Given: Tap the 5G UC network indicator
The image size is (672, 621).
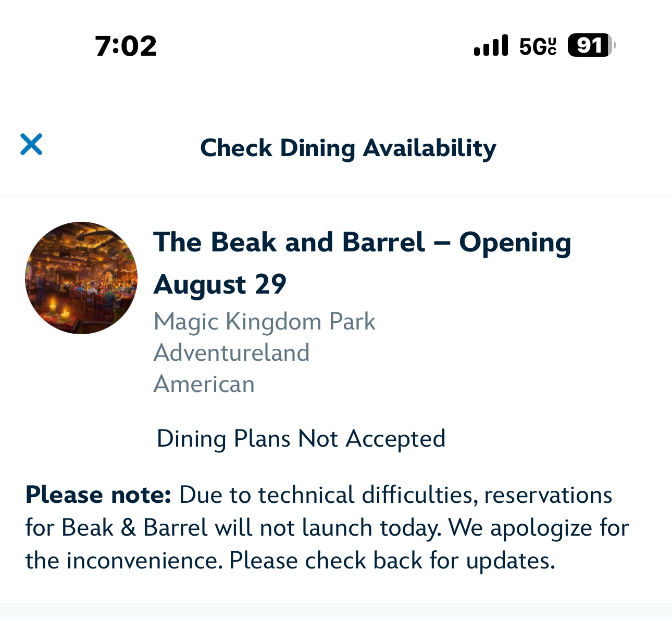Looking at the screenshot, I should click(538, 46).
